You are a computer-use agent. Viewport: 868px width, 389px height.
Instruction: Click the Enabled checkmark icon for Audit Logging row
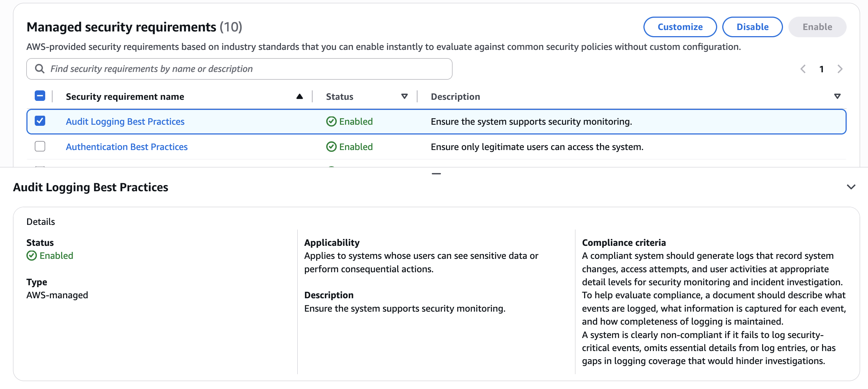pyautogui.click(x=331, y=121)
